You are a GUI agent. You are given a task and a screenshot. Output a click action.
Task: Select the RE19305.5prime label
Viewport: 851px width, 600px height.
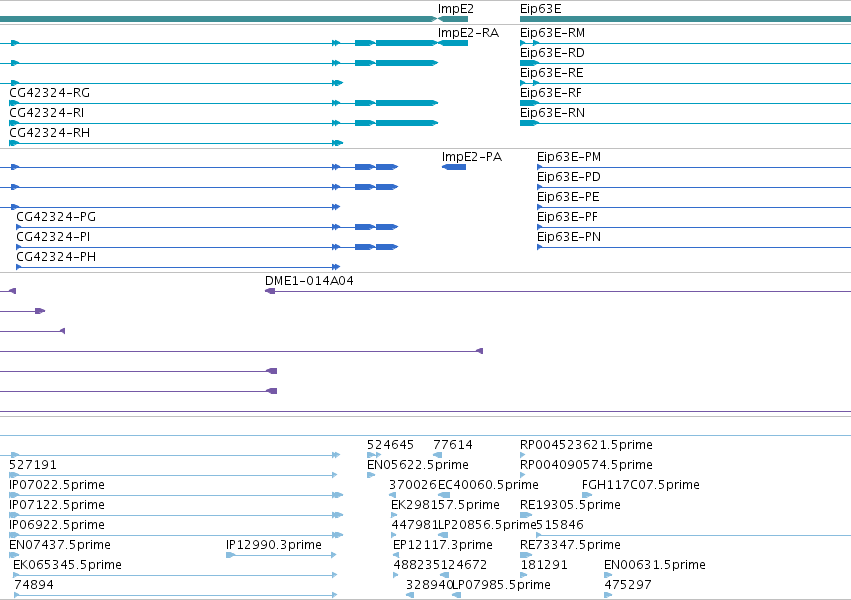[x=570, y=505]
